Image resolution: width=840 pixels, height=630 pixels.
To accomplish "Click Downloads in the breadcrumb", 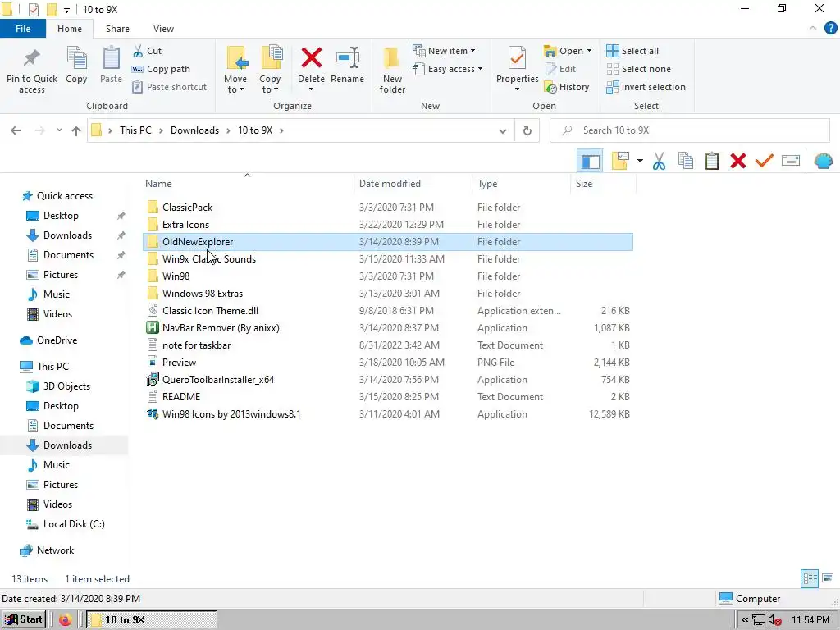I will pyautogui.click(x=194, y=130).
